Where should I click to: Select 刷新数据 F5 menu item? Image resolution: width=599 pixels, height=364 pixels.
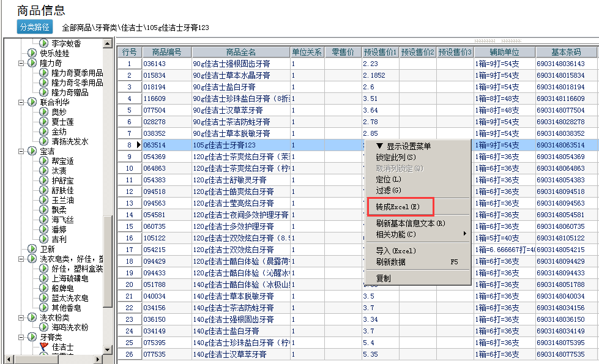pos(418,262)
